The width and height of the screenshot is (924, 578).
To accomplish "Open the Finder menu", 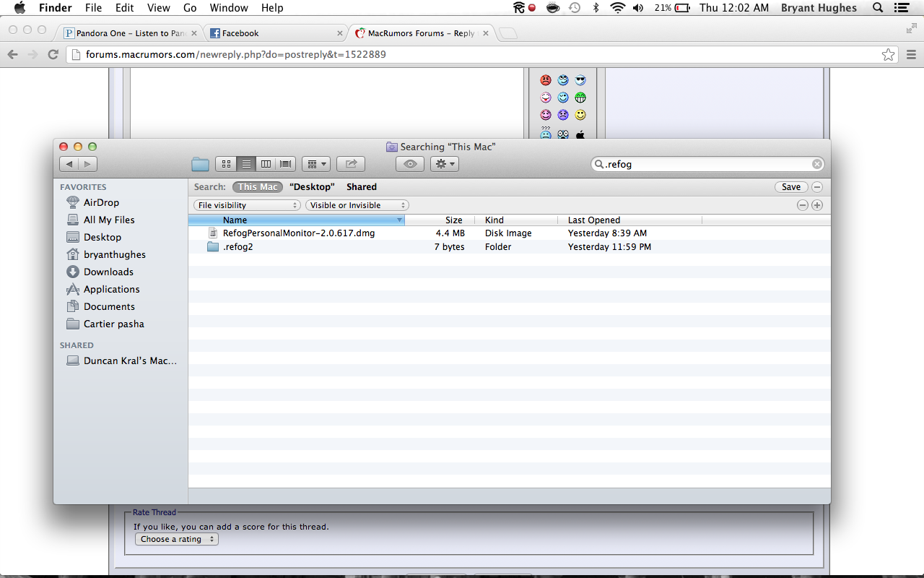I will click(x=56, y=8).
